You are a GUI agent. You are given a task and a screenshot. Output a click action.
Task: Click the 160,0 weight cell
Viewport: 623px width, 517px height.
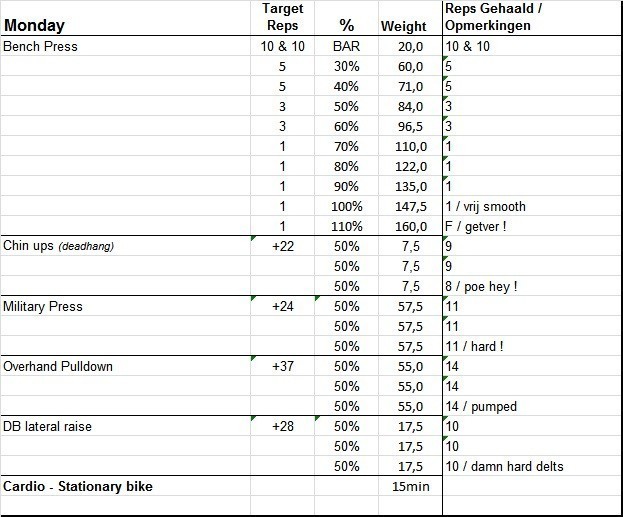tap(409, 226)
